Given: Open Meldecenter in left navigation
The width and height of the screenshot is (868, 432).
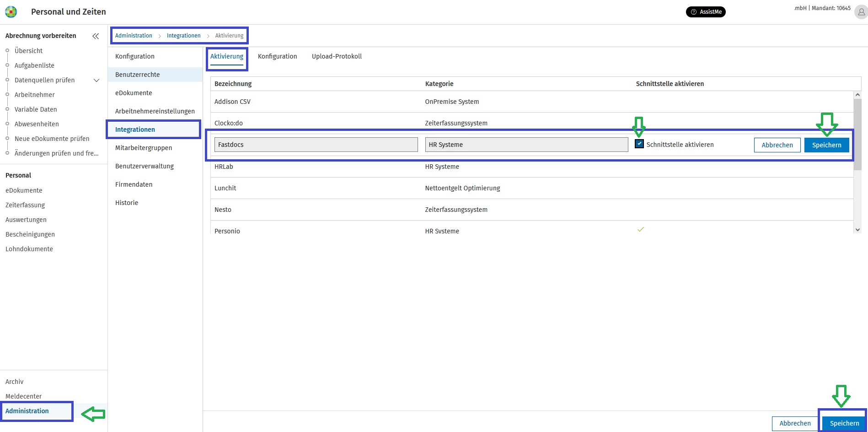Looking at the screenshot, I should point(23,396).
